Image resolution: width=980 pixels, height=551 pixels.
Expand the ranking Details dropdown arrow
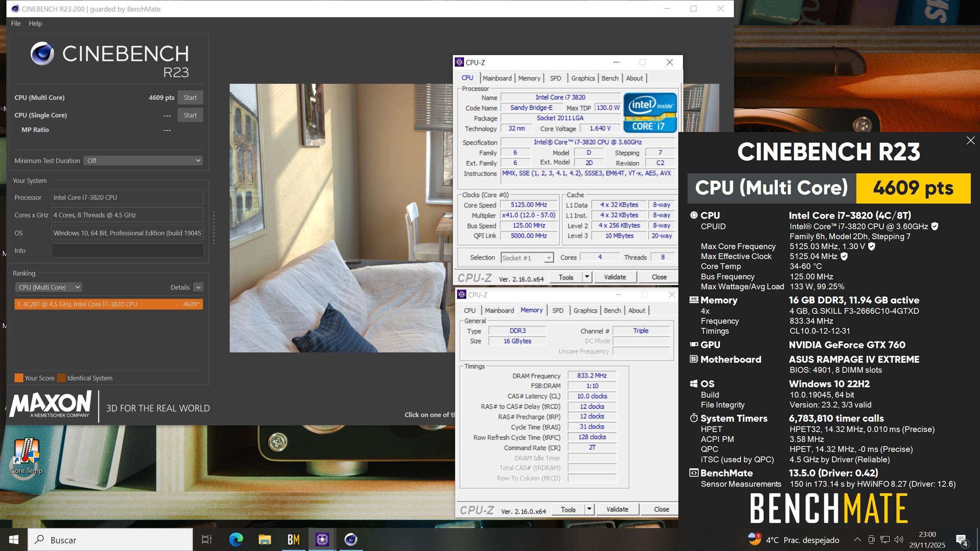(x=198, y=287)
